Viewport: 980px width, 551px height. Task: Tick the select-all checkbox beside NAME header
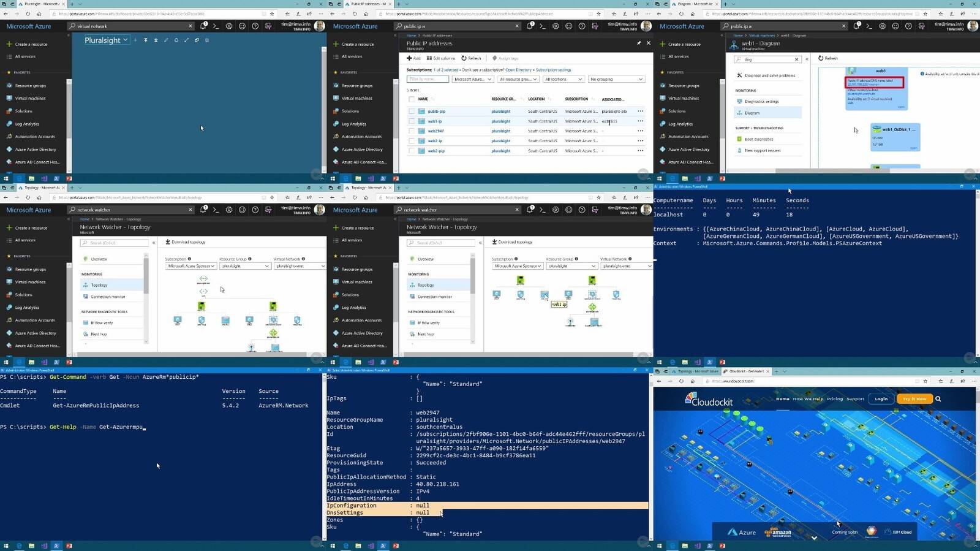coord(412,99)
